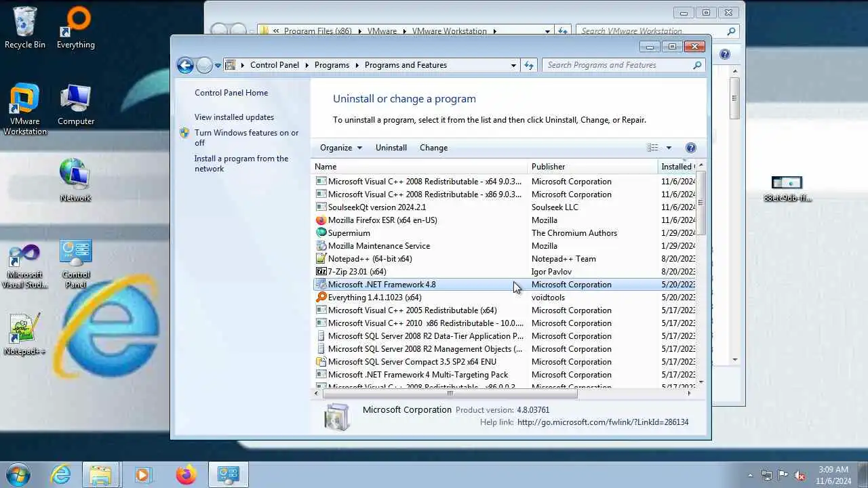868x488 pixels.
Task: Click the Change view icon button
Action: click(x=653, y=148)
